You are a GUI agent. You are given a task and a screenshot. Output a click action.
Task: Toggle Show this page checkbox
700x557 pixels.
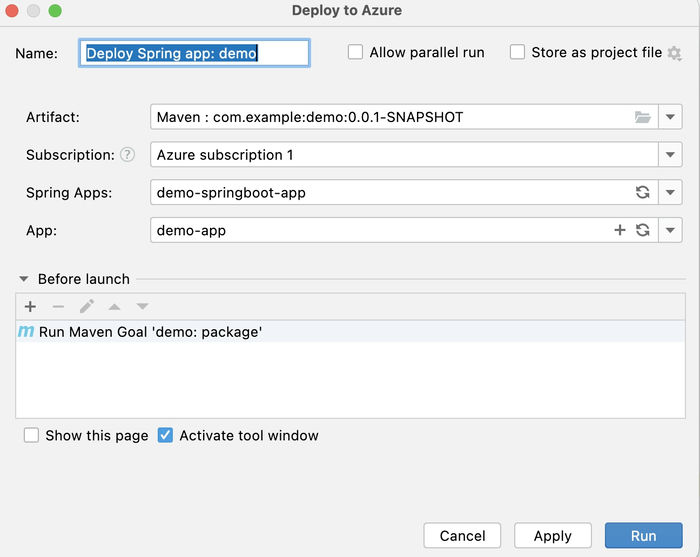point(31,435)
